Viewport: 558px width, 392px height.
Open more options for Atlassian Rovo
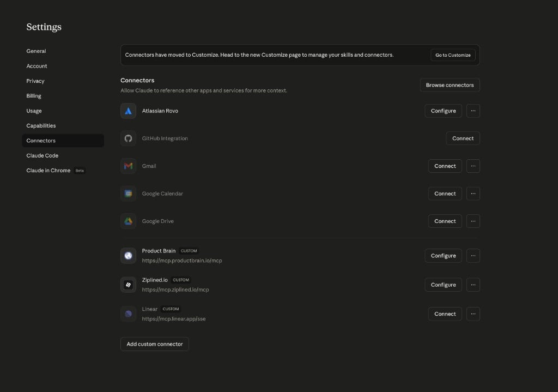pos(473,111)
